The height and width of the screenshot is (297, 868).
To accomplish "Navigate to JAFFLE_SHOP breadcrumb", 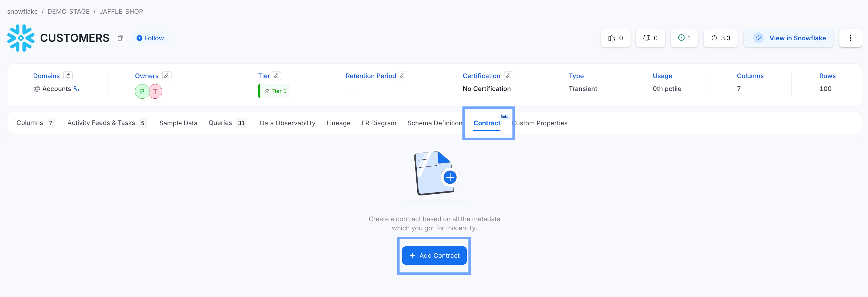I will [x=121, y=11].
